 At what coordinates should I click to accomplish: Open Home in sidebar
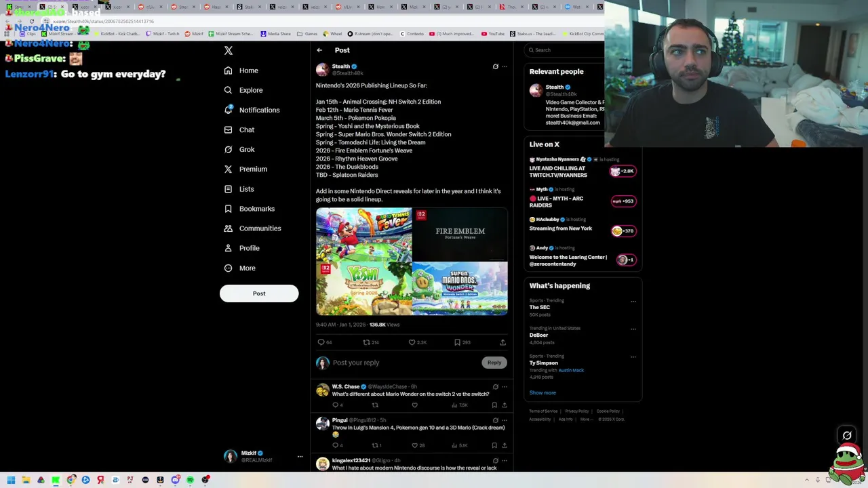(x=241, y=70)
